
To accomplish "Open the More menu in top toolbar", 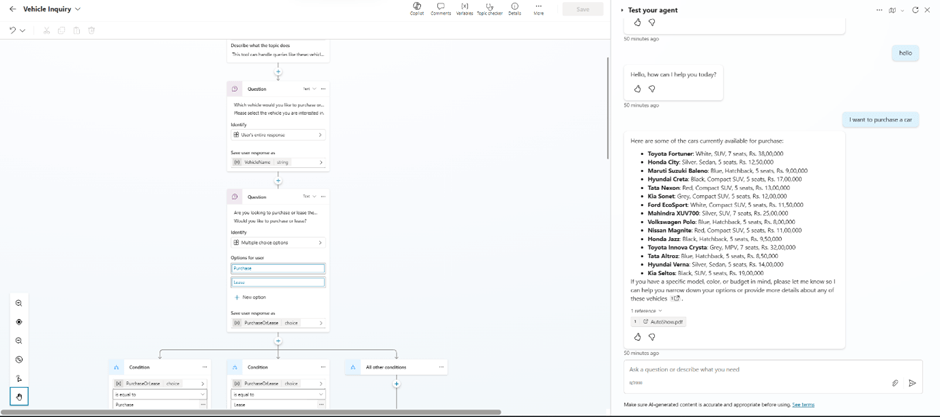I will pyautogui.click(x=538, y=9).
